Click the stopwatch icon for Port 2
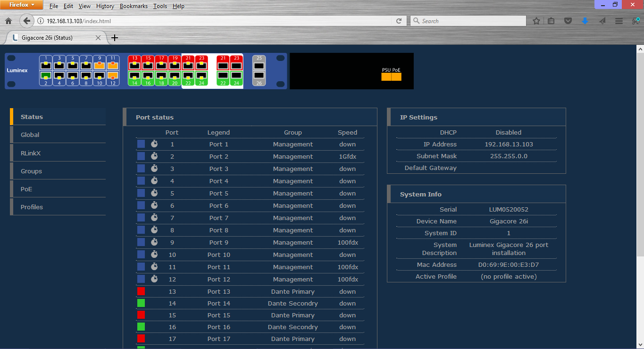The image size is (644, 349). [154, 156]
